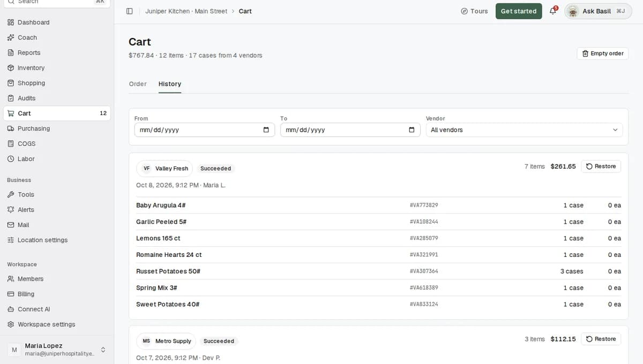Viewport: 643px width, 364px height.
Task: Click the Cart breadcrumb
Action: pyautogui.click(x=245, y=11)
